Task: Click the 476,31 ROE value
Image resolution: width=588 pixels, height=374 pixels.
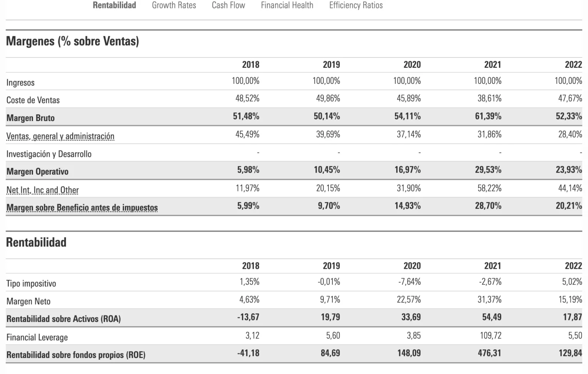Action: 489,353
